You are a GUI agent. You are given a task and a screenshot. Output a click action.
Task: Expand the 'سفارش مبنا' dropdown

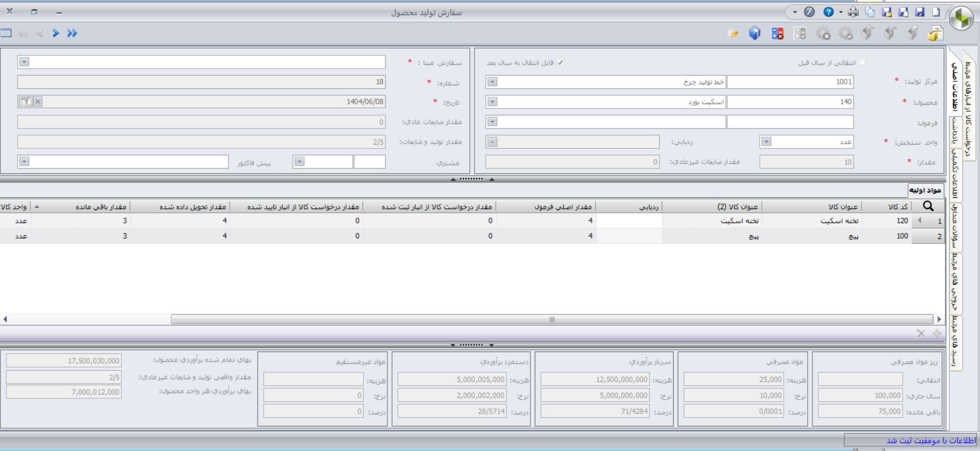[24, 62]
